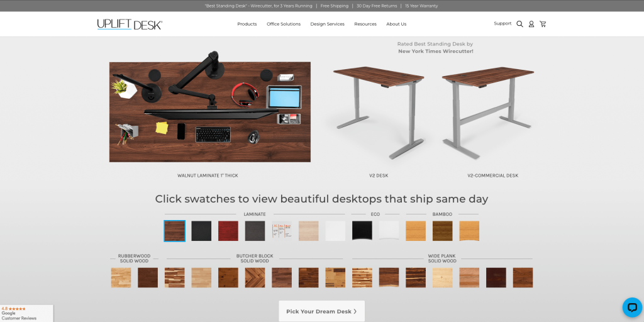Pick the light Bamboo swatch with curved edge
This screenshot has width=644, height=322.
coord(469,231)
